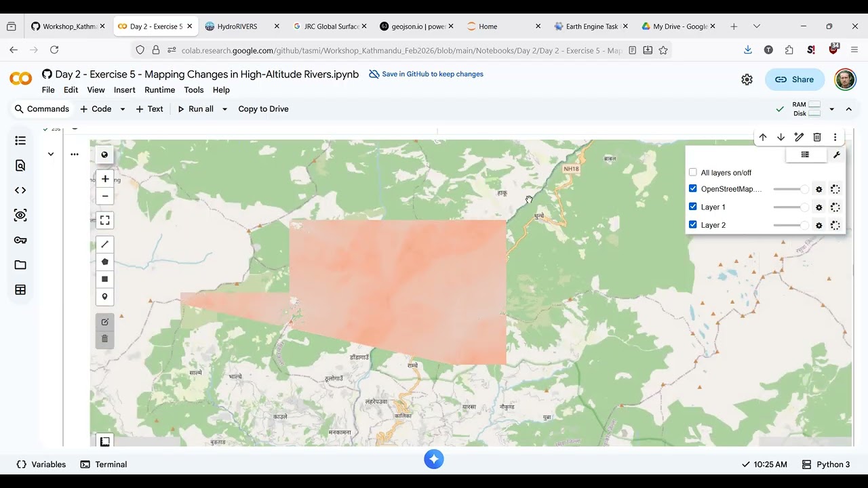Toggle map fullscreen view
The width and height of the screenshot is (868, 488).
click(104, 220)
